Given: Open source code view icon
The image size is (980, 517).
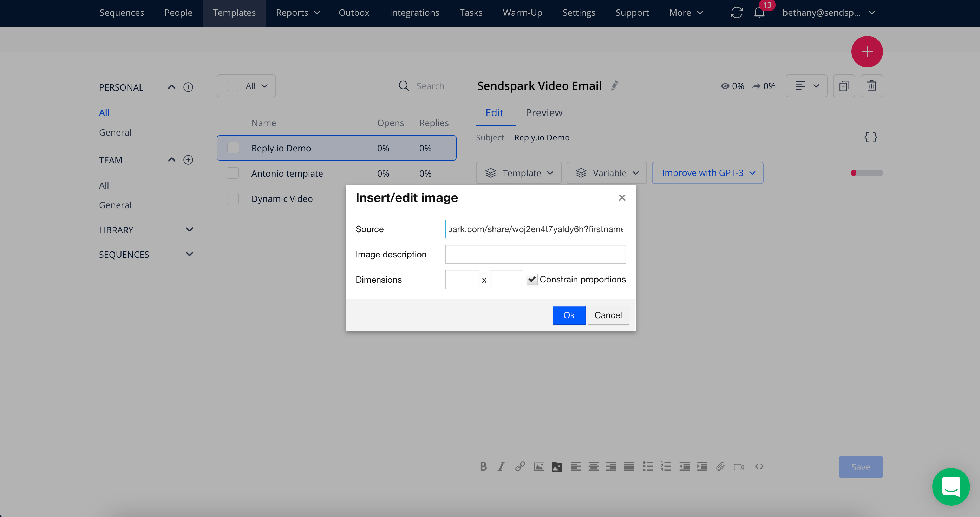Looking at the screenshot, I should point(759,466).
